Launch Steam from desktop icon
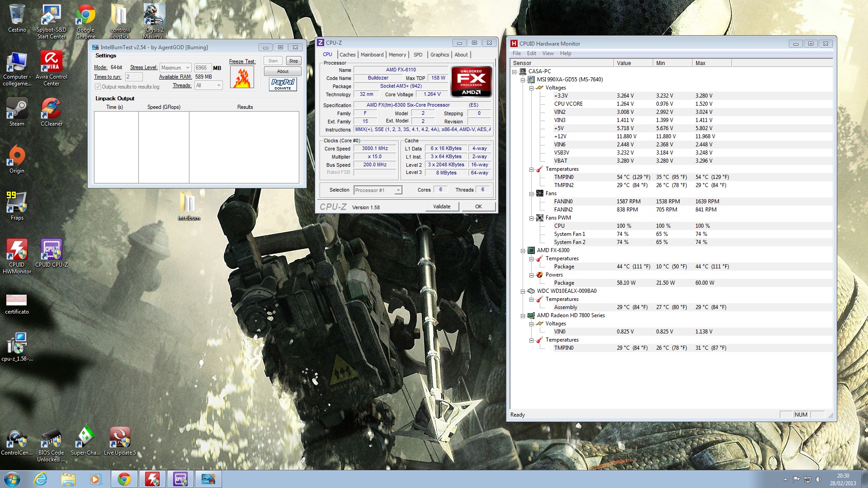 (17, 109)
